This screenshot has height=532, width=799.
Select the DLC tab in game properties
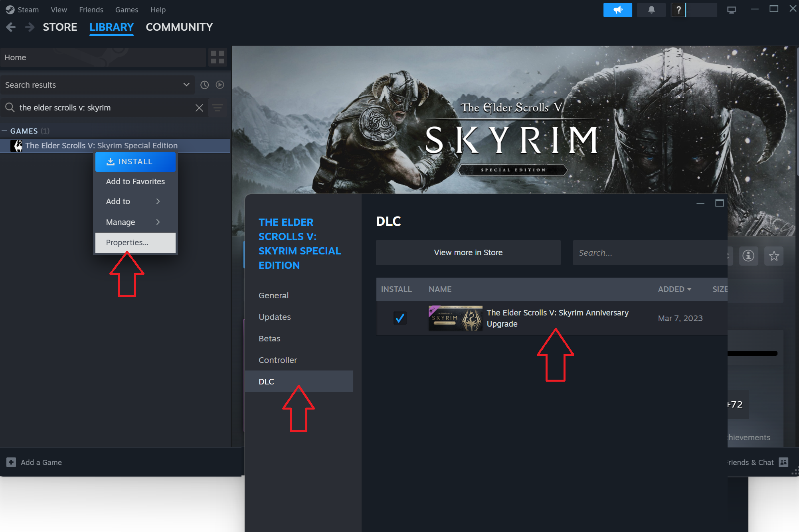[266, 381]
